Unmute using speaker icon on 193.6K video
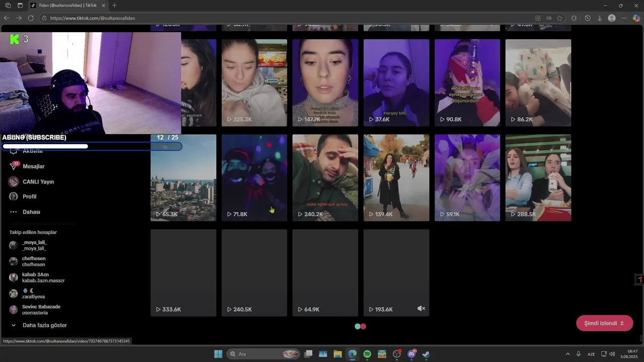This screenshot has height=362, width=644. pos(422,309)
